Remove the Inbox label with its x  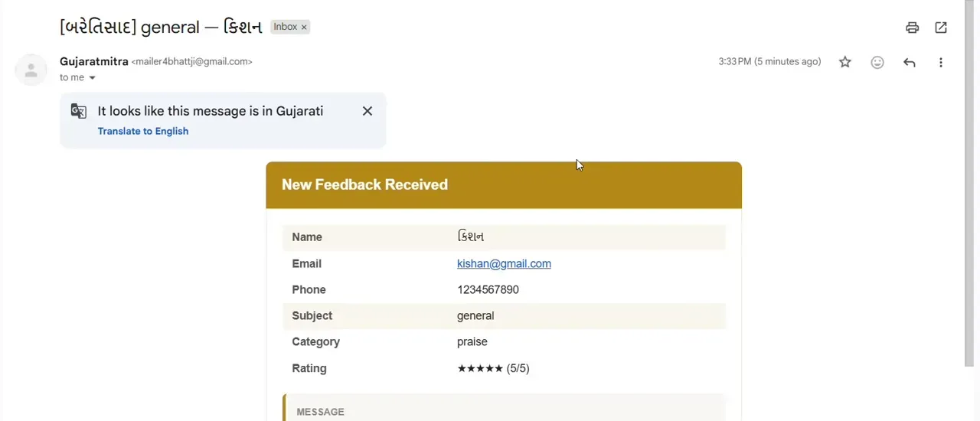304,27
